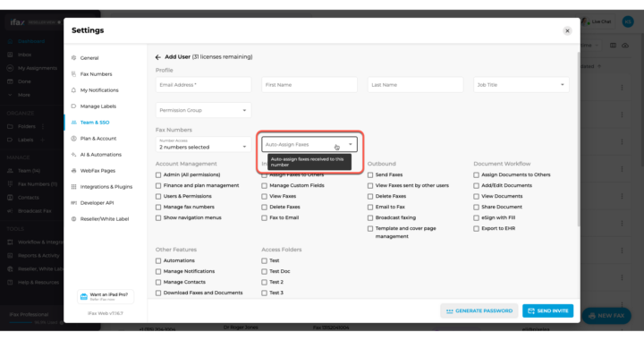
Task: Open the Job Title dropdown
Action: [x=521, y=85]
